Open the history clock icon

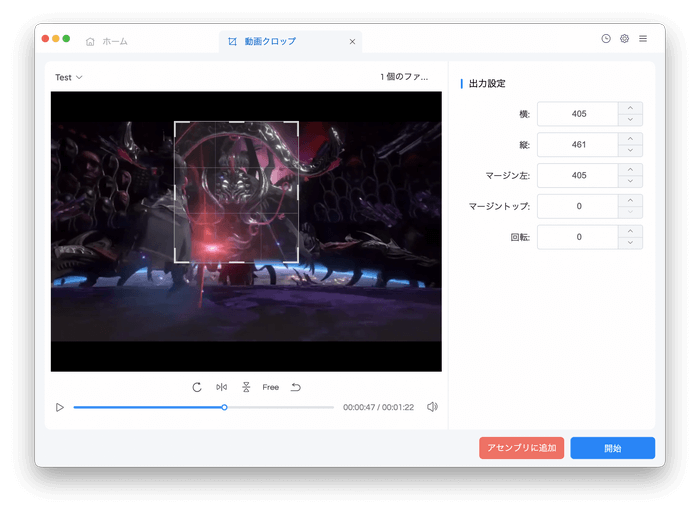tap(605, 38)
